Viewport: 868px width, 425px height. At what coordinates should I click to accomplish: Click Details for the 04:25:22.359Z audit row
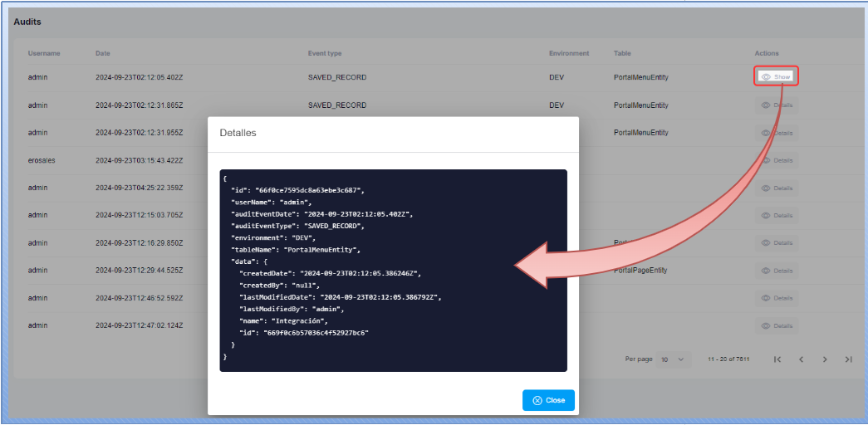click(777, 188)
